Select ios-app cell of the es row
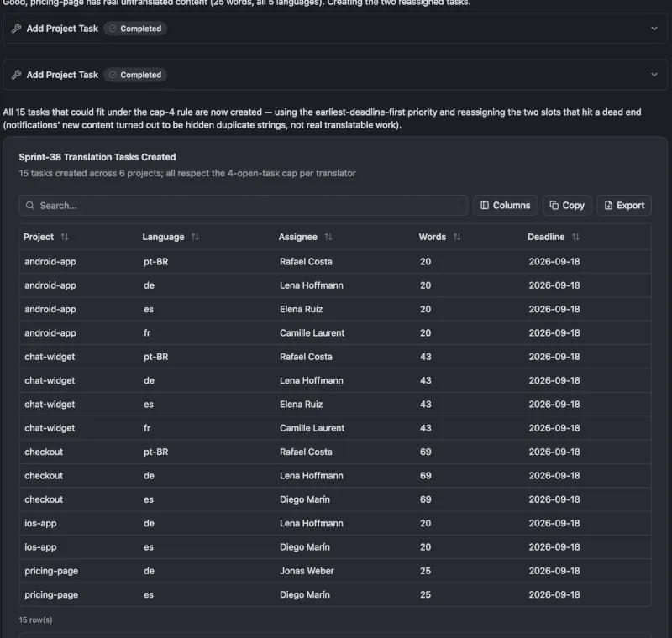672x638 pixels. [x=40, y=547]
